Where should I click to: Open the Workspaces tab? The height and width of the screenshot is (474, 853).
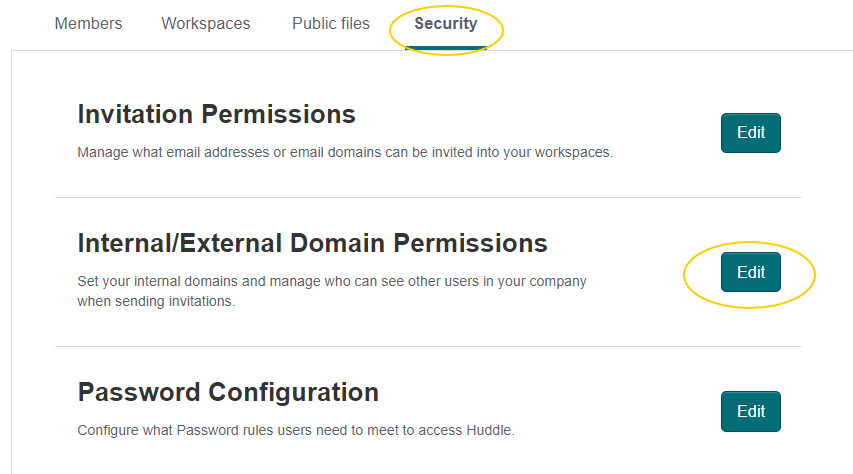(206, 23)
